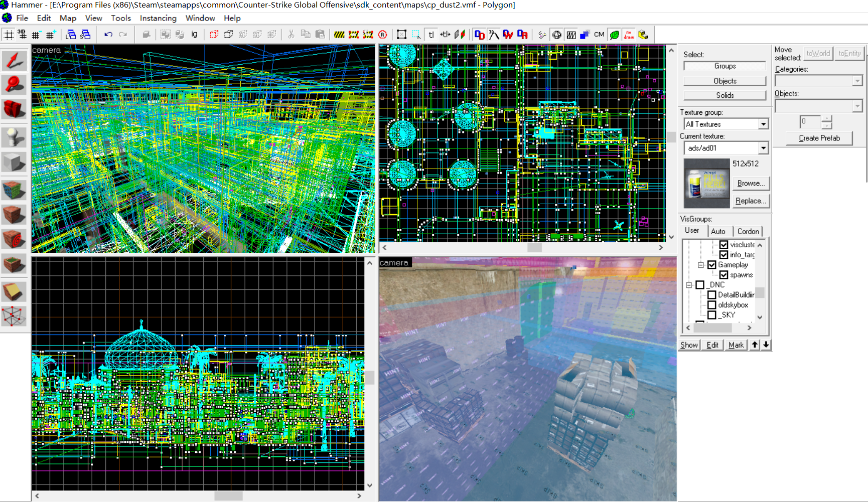The image size is (868, 502).
Task: Uncheck the Gameplay visgroup checkbox
Action: (712, 265)
